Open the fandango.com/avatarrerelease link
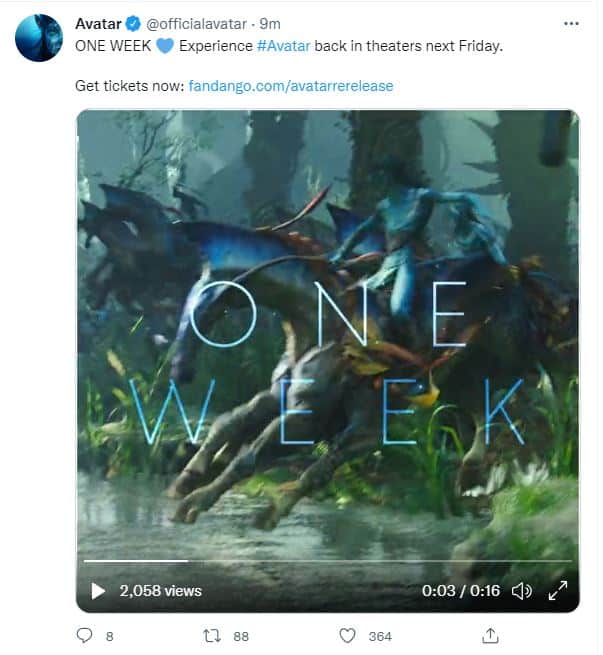This screenshot has height=655, width=603. coord(291,86)
